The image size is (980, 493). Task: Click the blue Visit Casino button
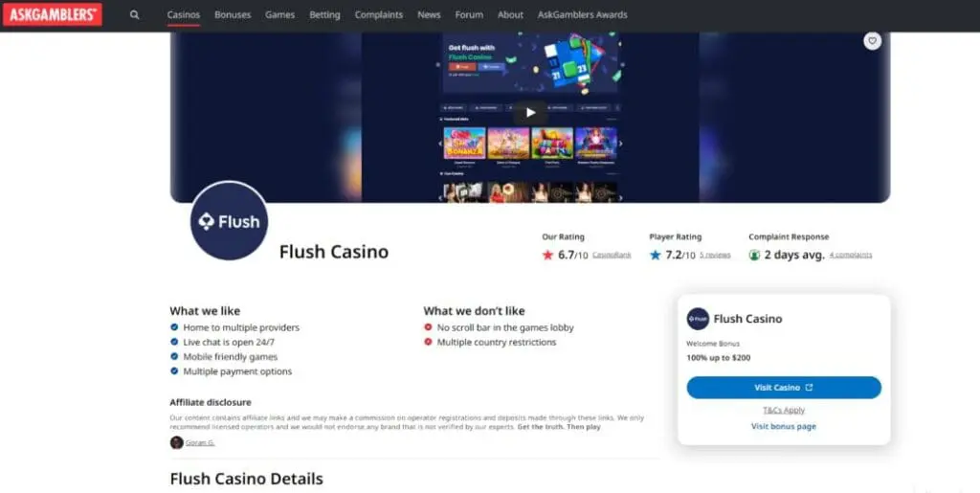click(784, 388)
